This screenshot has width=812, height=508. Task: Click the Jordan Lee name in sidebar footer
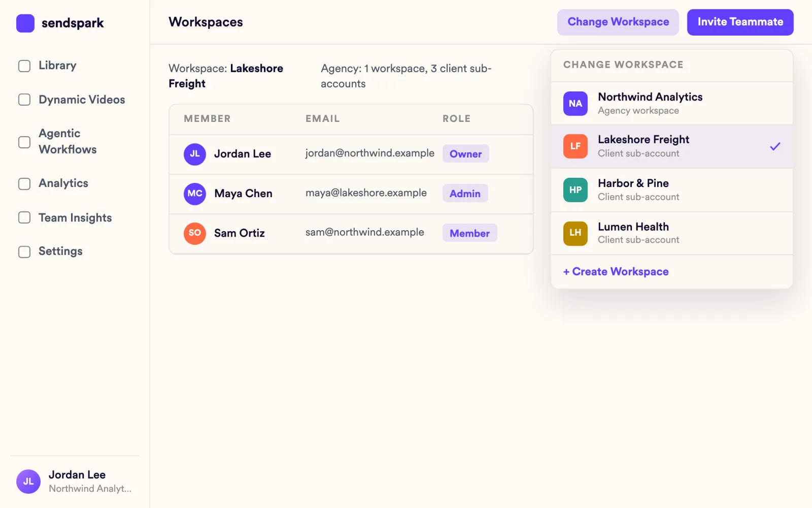point(77,475)
